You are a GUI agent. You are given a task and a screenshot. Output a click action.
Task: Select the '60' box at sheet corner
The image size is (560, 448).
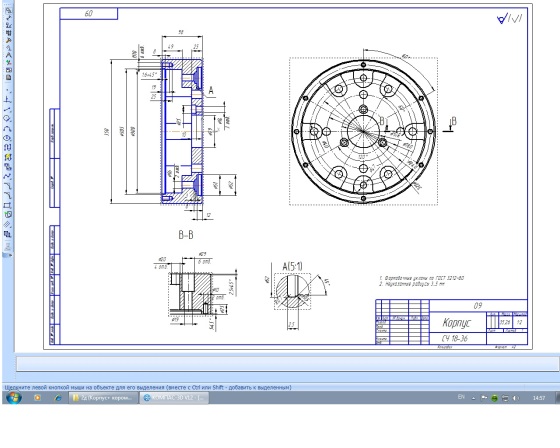coord(89,14)
